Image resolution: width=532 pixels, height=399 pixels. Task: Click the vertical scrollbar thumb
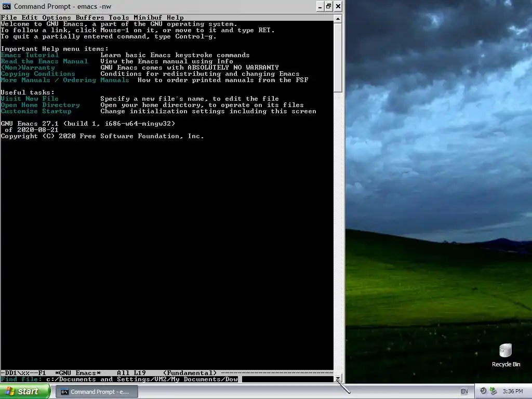(x=338, y=57)
